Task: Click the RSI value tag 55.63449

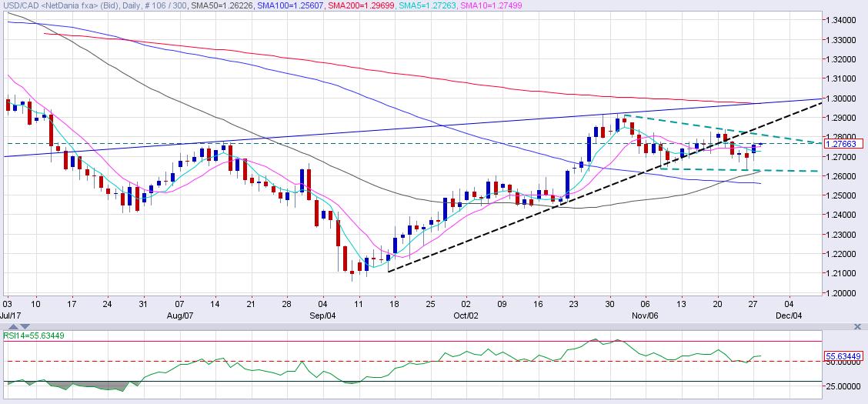Action: click(845, 357)
